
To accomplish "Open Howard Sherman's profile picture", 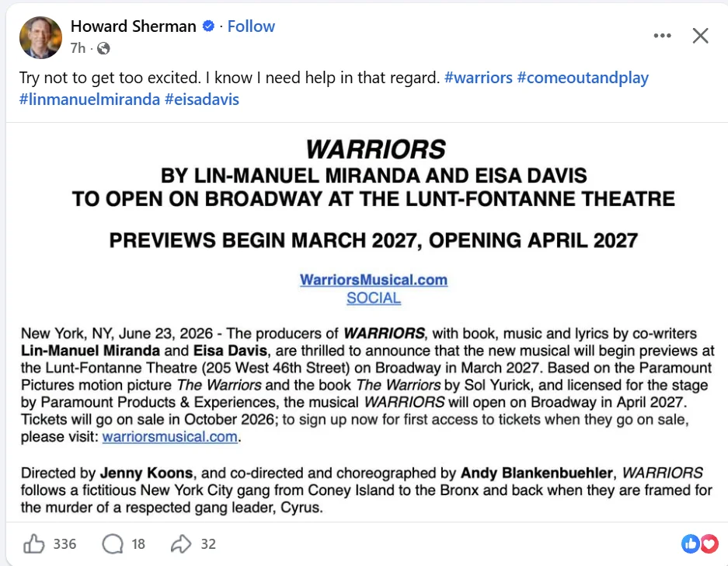I will [x=41, y=37].
